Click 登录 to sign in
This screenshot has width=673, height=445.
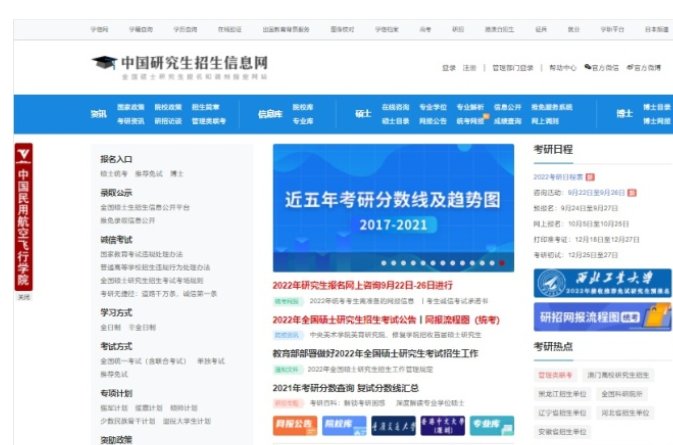point(449,68)
